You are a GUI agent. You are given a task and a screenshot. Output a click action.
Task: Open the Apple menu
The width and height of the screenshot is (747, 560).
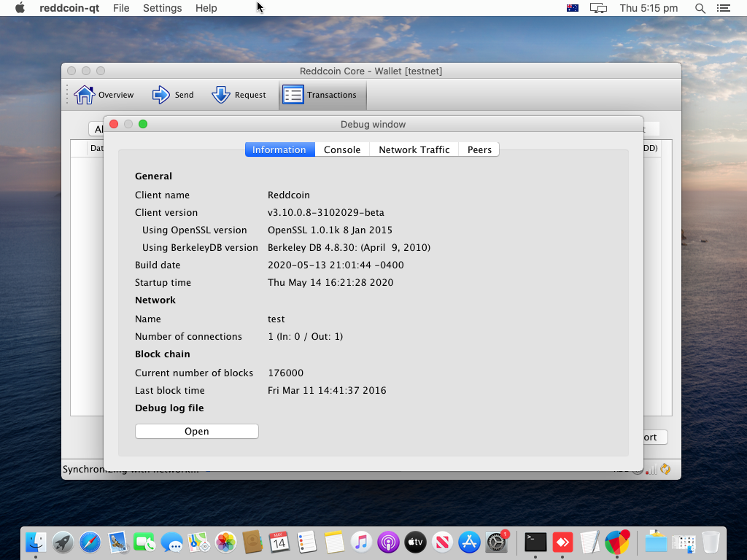(x=20, y=8)
